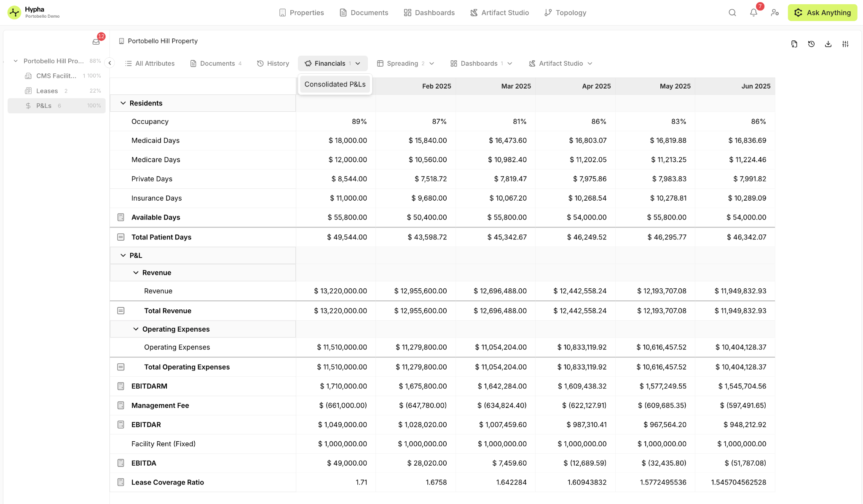Open the sliders settings icon top right
Image resolution: width=863 pixels, height=504 pixels.
(x=845, y=44)
